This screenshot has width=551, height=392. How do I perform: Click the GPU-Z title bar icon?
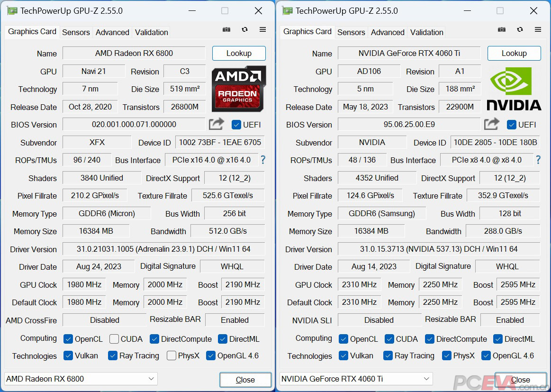[x=12, y=10]
